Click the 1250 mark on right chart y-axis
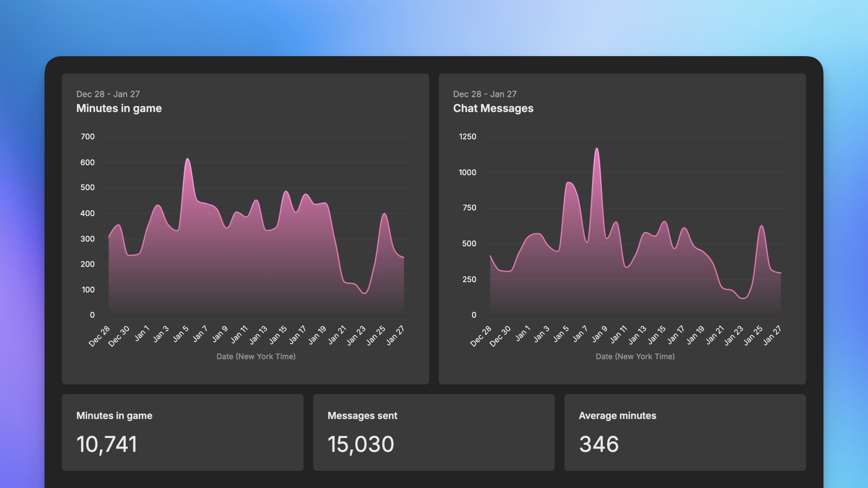 click(x=468, y=137)
